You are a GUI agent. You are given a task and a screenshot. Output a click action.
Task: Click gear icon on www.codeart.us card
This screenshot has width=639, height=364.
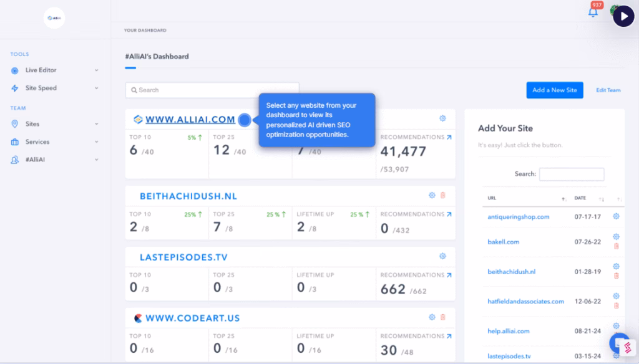tap(432, 317)
